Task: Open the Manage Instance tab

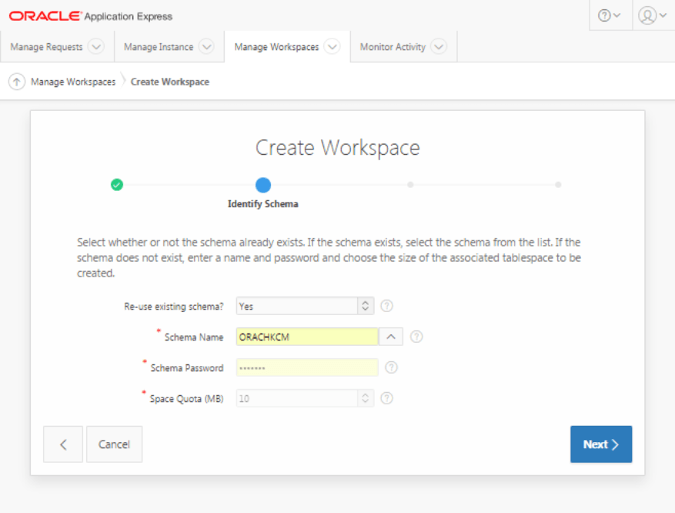Action: tap(158, 46)
